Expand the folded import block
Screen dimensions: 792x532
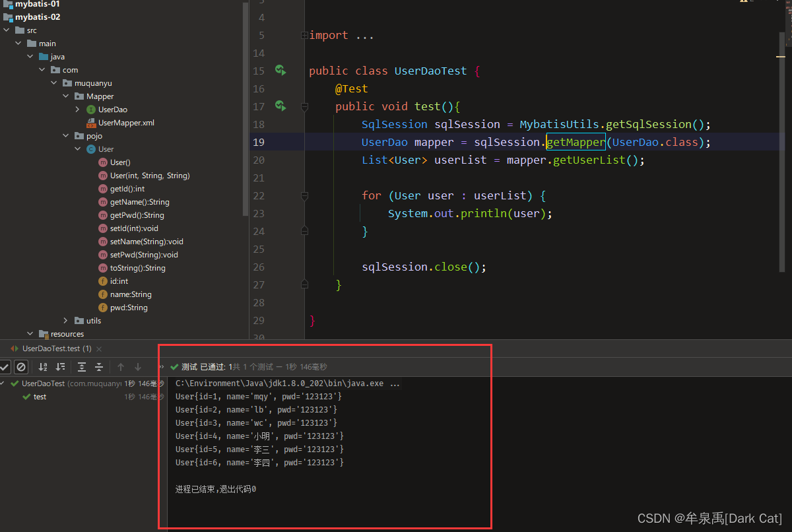tap(304, 35)
